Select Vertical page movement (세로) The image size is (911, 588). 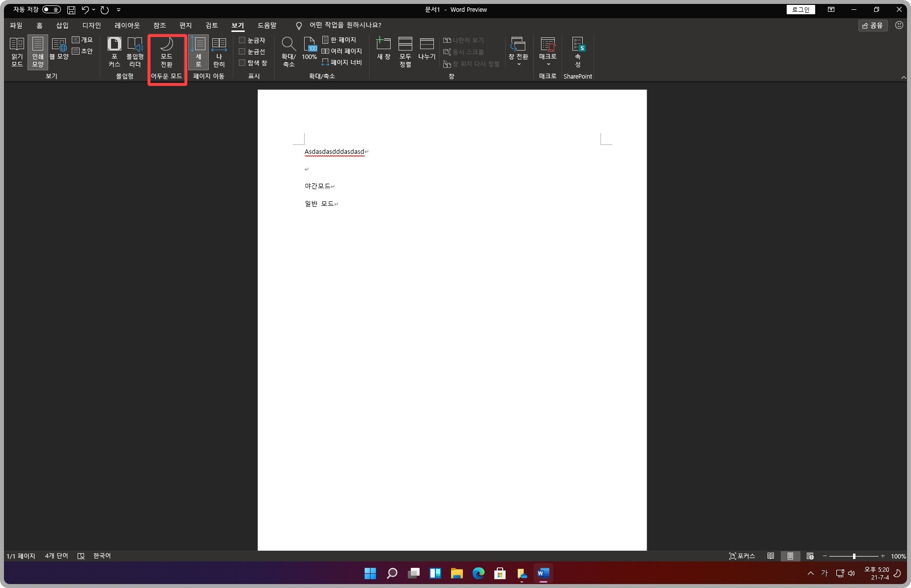pyautogui.click(x=199, y=52)
